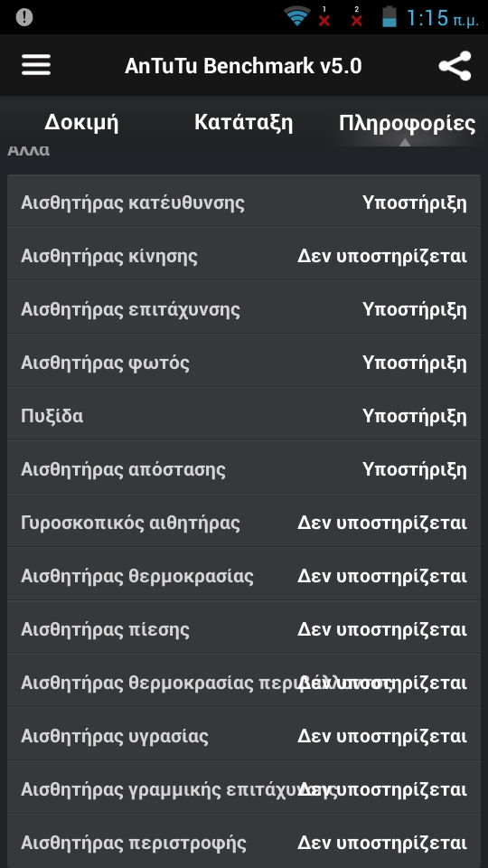
Task: Tap the Αισθητήρας περιστροφής entry
Action: (x=243, y=843)
